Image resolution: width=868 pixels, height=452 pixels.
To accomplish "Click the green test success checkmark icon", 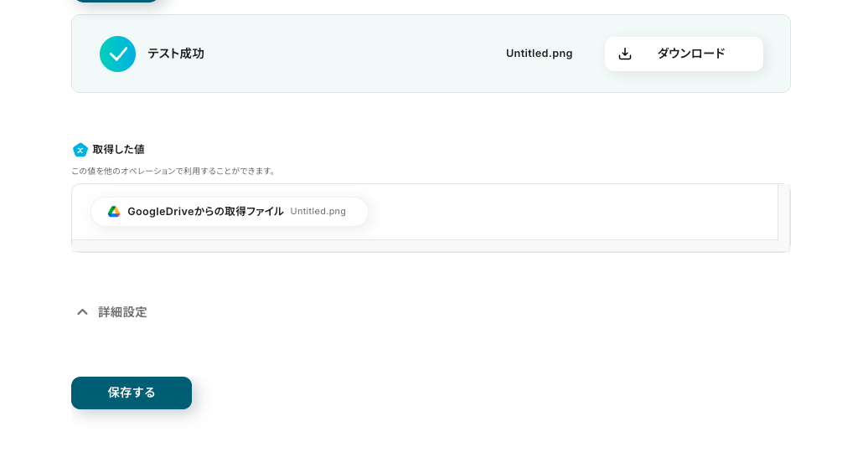I will click(x=117, y=54).
